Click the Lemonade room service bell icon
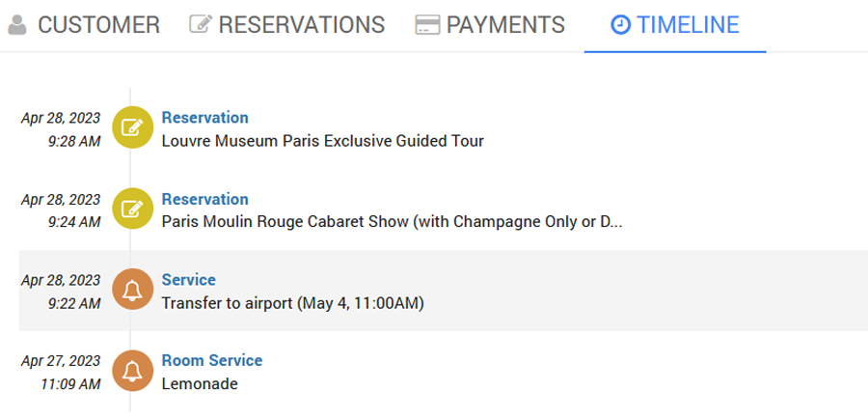Screen dimensions: 868x420 [133, 372]
